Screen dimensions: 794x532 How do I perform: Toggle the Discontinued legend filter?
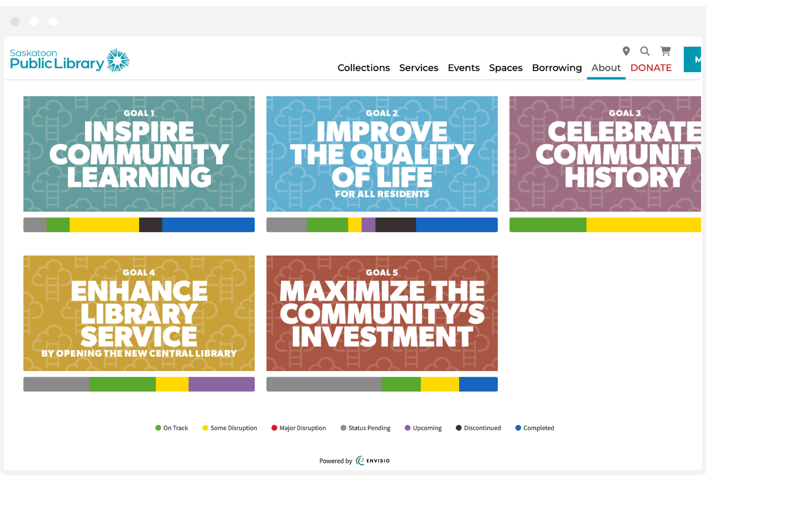(x=458, y=428)
